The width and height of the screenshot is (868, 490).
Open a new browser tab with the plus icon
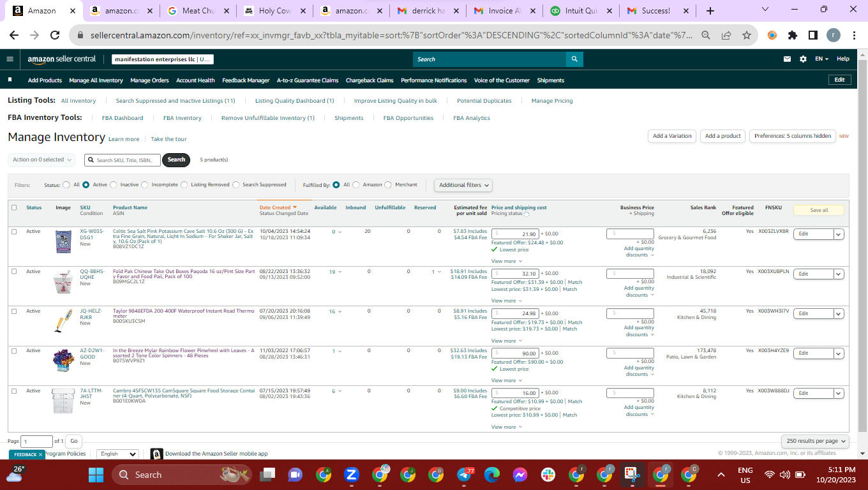(x=710, y=11)
